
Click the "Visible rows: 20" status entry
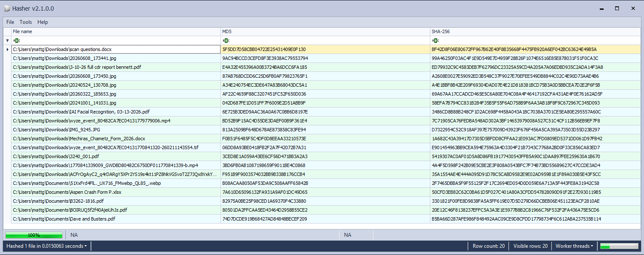(x=530, y=246)
